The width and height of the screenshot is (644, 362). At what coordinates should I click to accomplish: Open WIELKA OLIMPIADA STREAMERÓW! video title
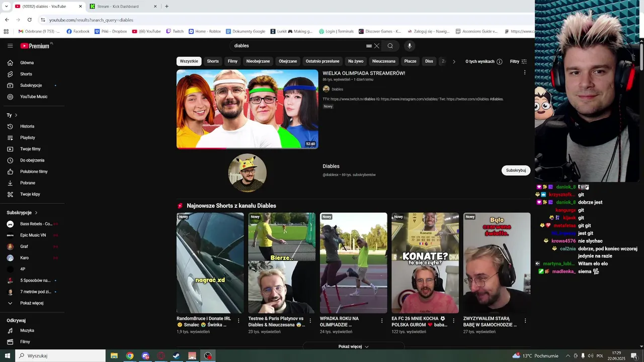click(364, 73)
